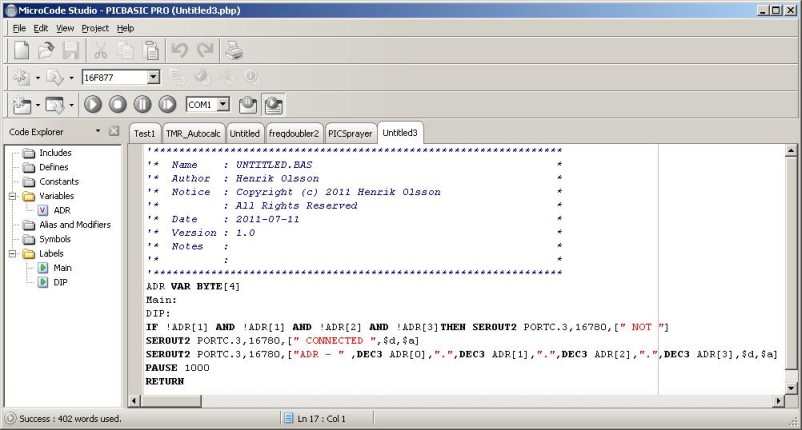Screen dimensions: 802x430
Task: Collapse the Labels tree node
Action: coord(12,254)
